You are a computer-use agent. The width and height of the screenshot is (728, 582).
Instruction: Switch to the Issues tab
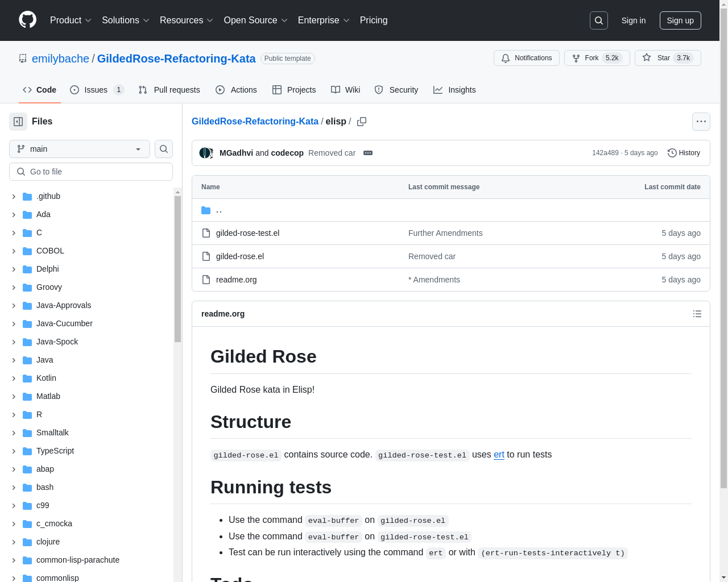97,90
